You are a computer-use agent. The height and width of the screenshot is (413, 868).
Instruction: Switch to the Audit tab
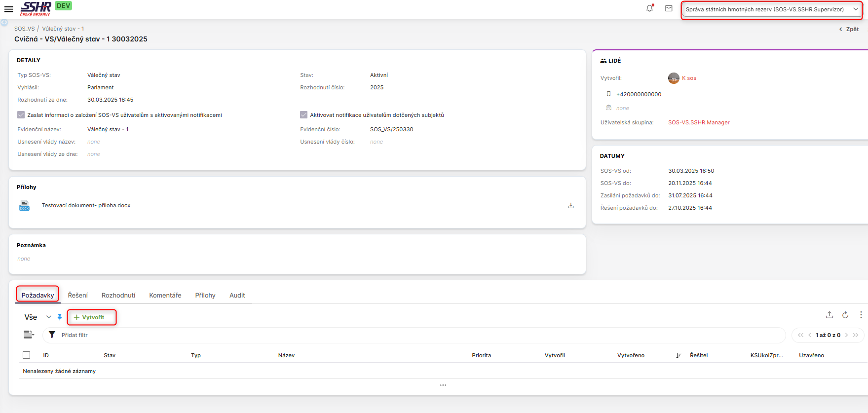point(237,296)
